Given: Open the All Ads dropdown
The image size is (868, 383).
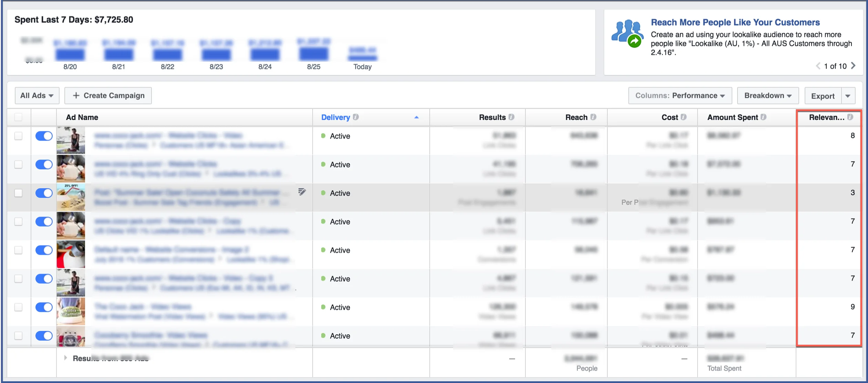Looking at the screenshot, I should pos(37,95).
